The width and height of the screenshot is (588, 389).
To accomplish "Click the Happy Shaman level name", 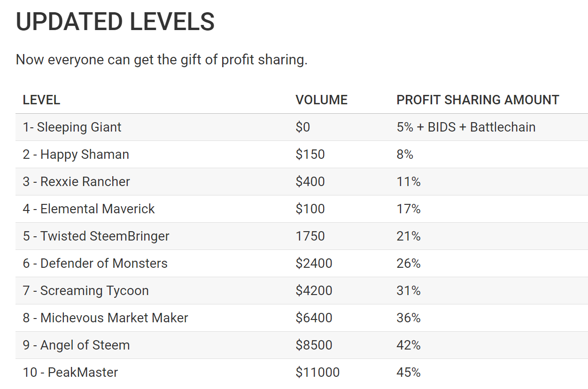I will pos(76,155).
